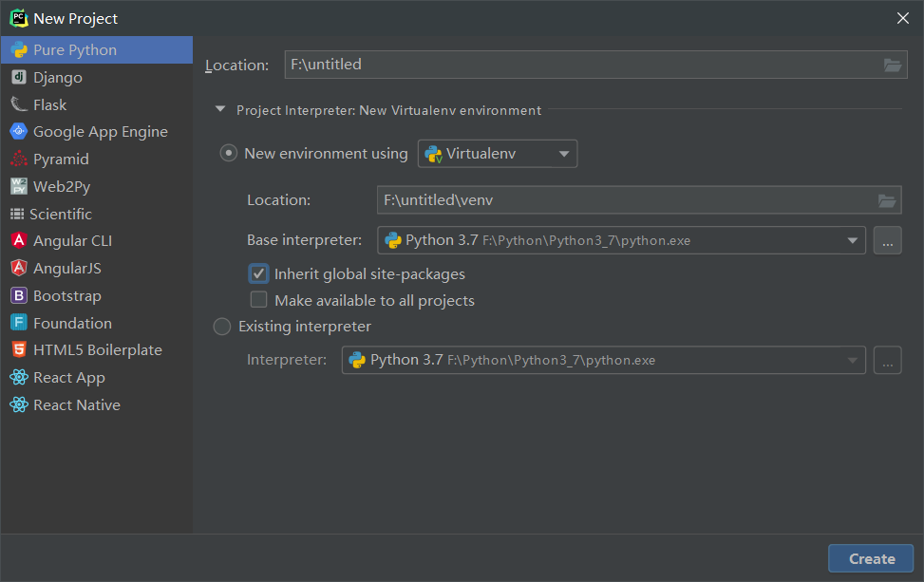Browse folder icon for venv Location
The image size is (924, 582).
tap(887, 200)
